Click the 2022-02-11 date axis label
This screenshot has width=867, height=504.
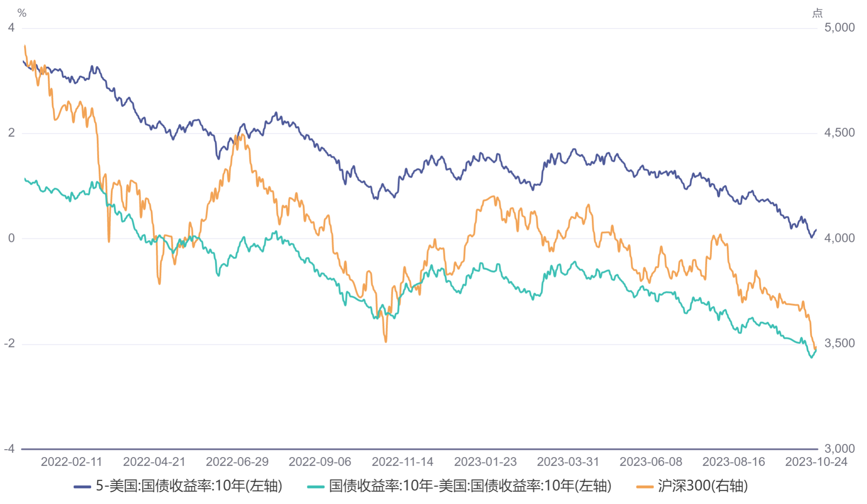coord(71,462)
